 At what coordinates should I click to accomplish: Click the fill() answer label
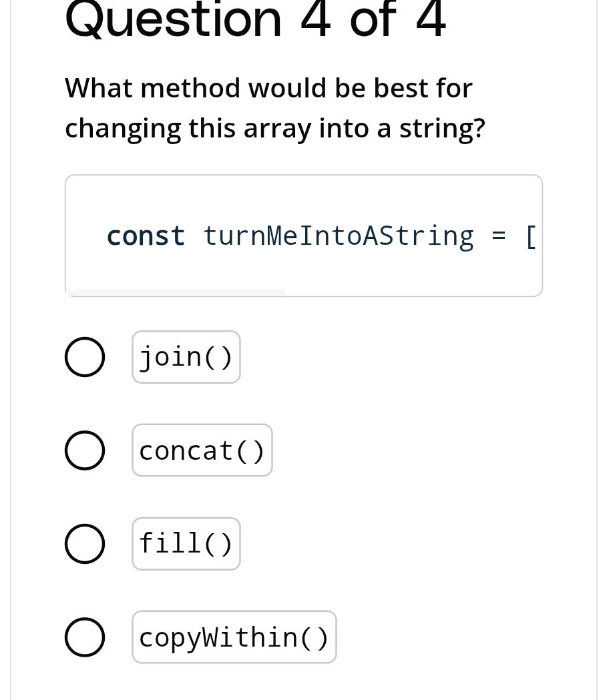pos(186,543)
